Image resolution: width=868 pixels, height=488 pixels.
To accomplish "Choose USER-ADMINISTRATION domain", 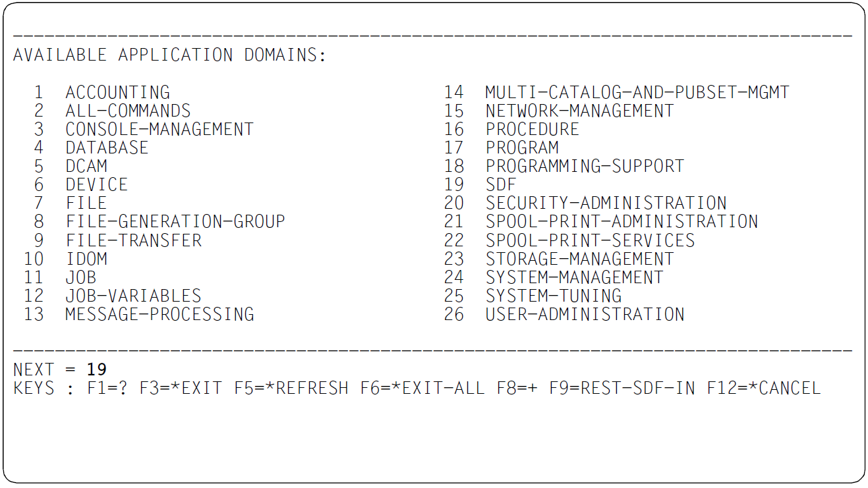I will click(x=585, y=314).
